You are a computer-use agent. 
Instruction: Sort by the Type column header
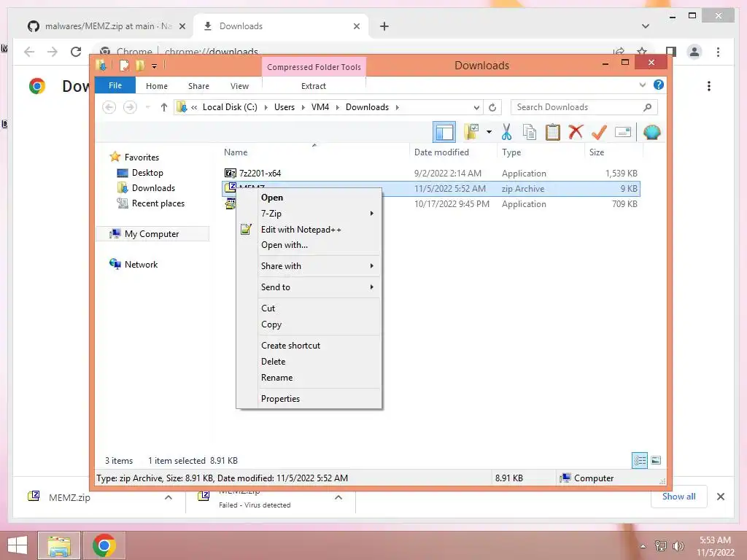pos(541,152)
